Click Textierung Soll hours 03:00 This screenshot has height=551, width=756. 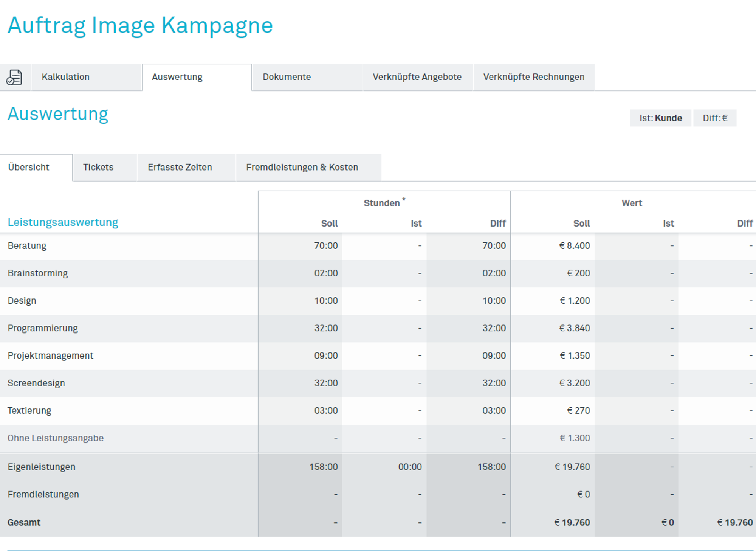click(x=326, y=411)
